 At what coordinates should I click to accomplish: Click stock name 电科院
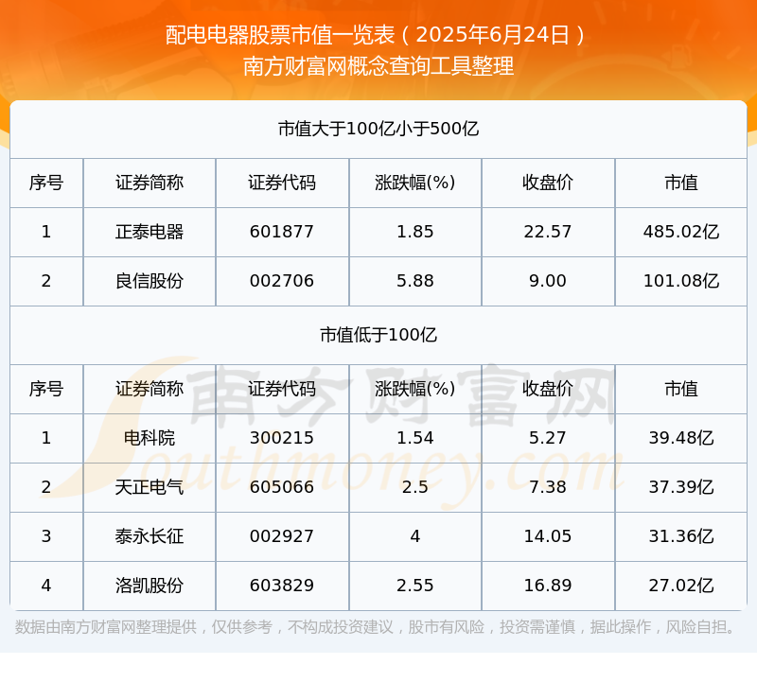(150, 438)
